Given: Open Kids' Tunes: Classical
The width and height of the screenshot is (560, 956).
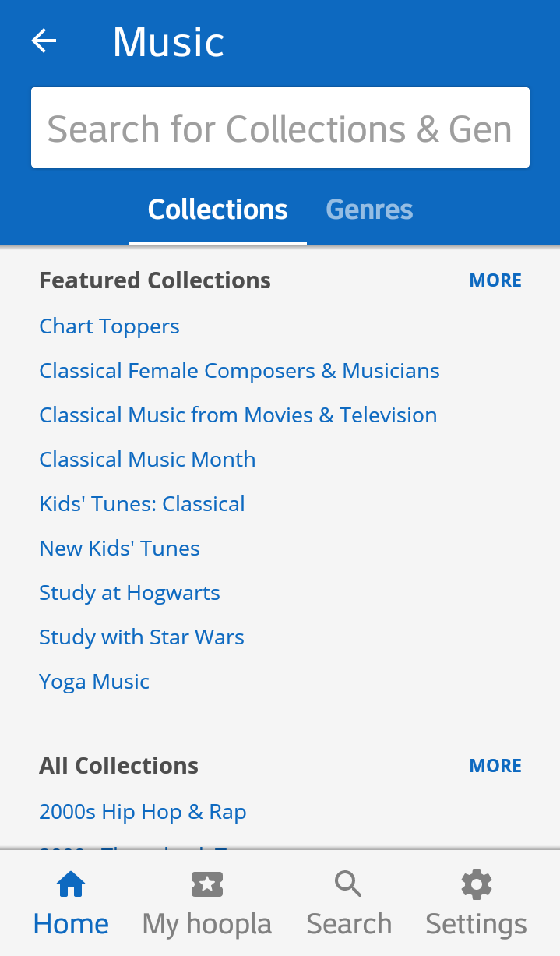Looking at the screenshot, I should 143,504.
